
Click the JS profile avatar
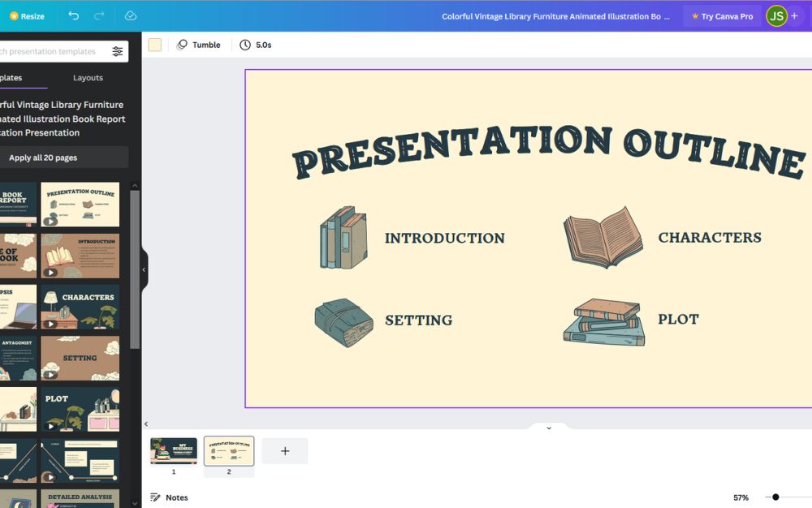[x=776, y=16]
